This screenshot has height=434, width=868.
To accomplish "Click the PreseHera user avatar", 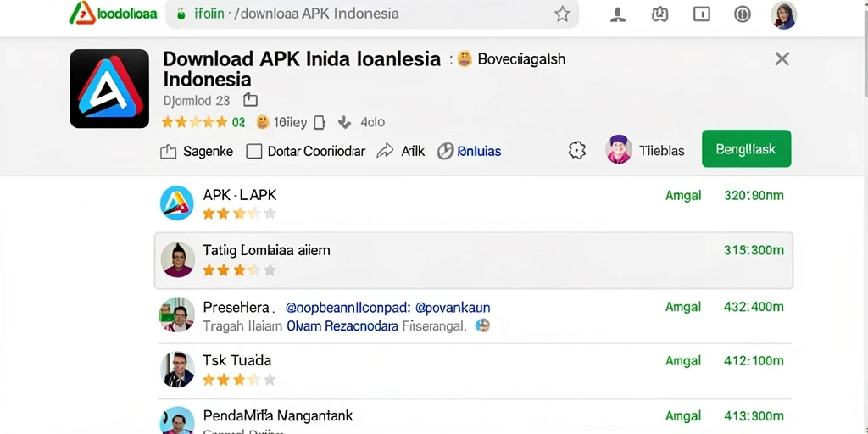I will [177, 314].
